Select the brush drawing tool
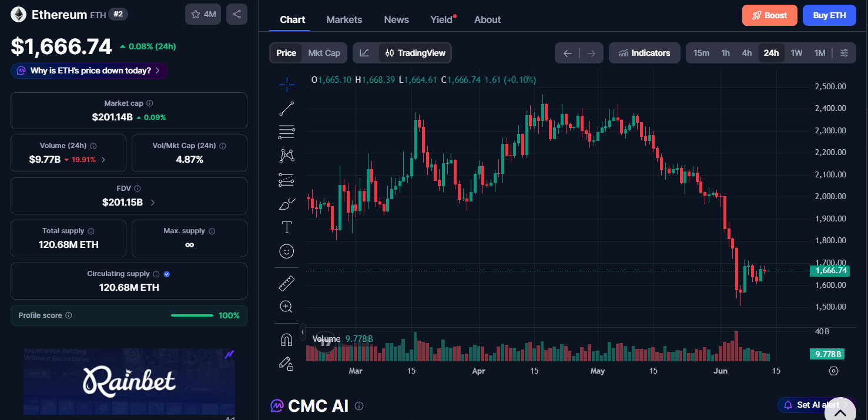Viewport: 868px width, 420px height. tap(287, 203)
